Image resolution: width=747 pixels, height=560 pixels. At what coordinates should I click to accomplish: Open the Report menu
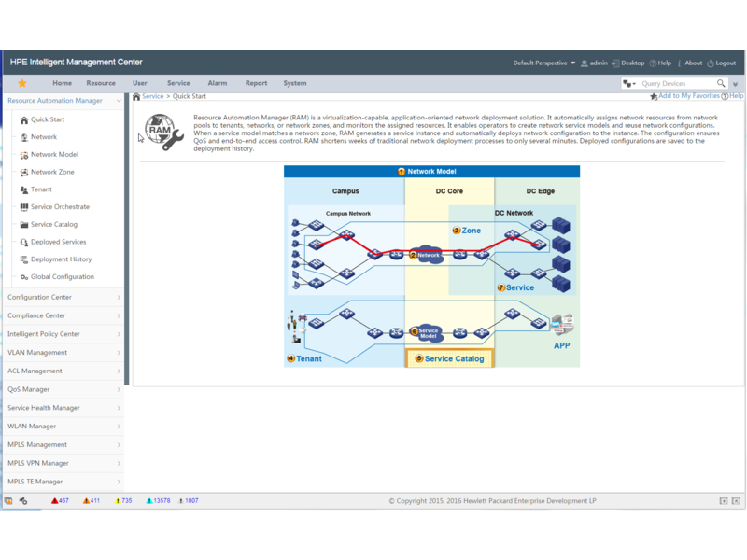[x=256, y=83]
